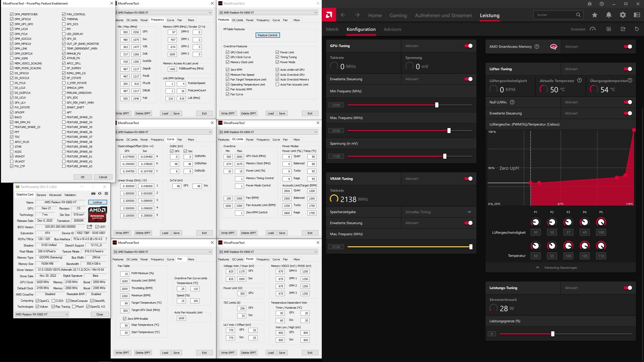Reset tuning with the circular arrow icon

(637, 29)
